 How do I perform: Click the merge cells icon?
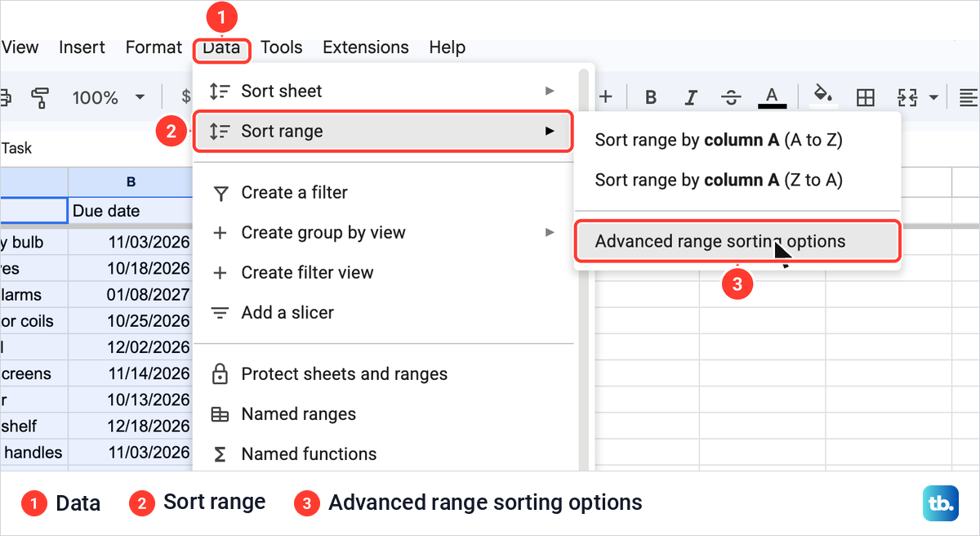(907, 98)
